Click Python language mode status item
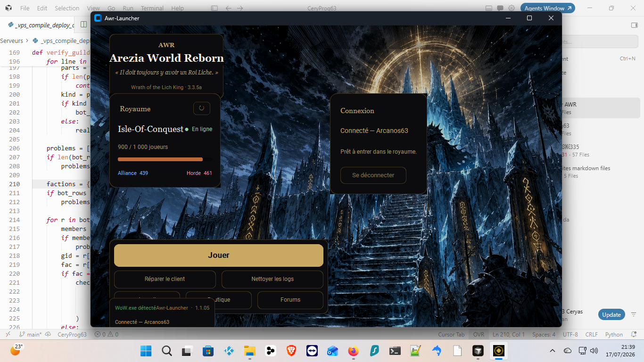Viewport: 644px width, 362px height. (614, 335)
